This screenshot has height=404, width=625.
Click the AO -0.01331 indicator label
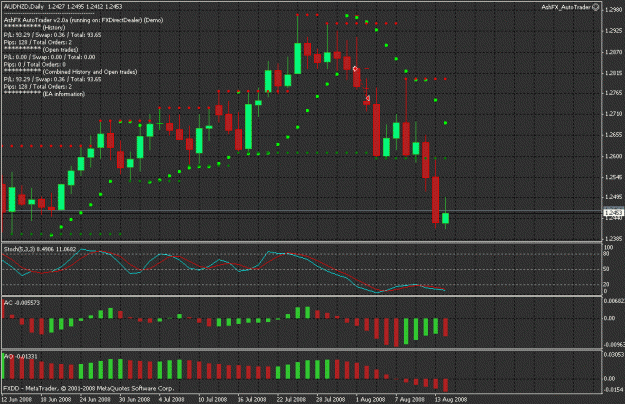coord(21,356)
